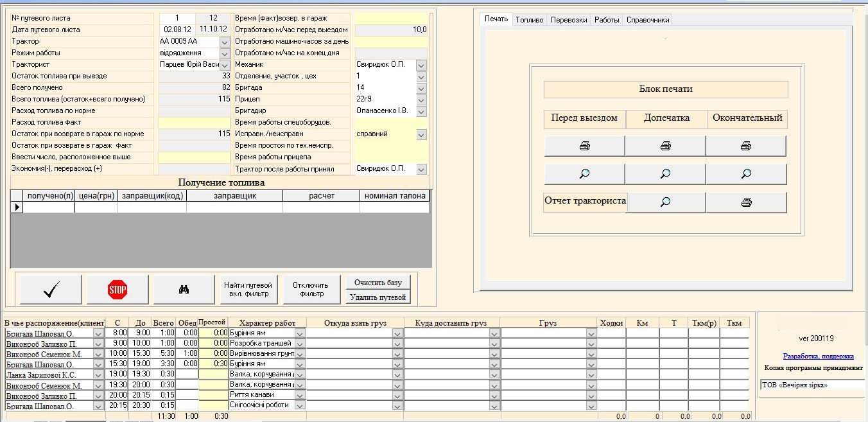Open the dropdown for 'Вирівнювання грунт' work
This screenshot has height=422, width=868.
pos(299,354)
